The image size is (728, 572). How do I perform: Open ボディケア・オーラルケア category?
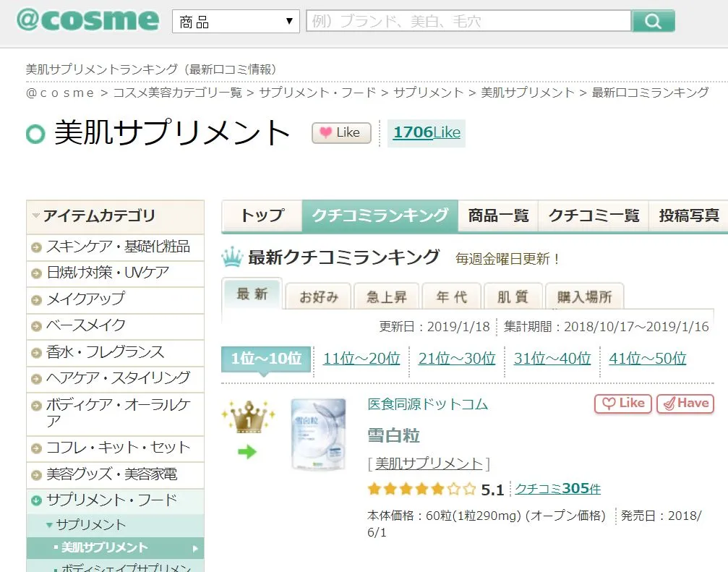pos(115,413)
